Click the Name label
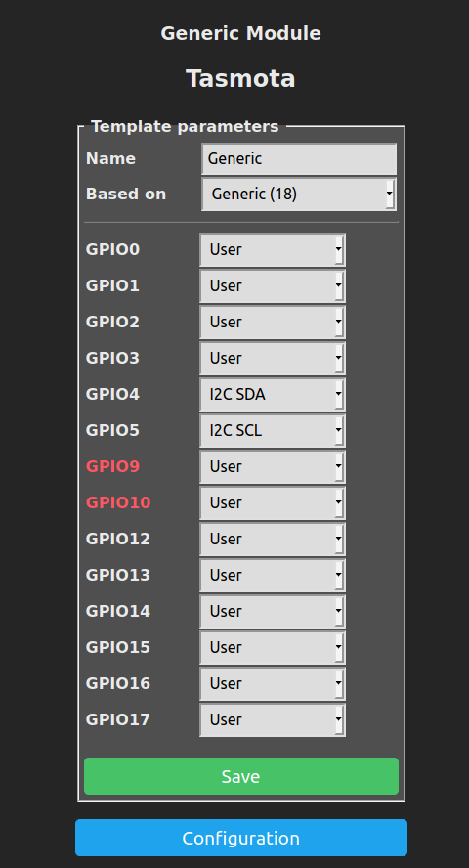 point(110,159)
